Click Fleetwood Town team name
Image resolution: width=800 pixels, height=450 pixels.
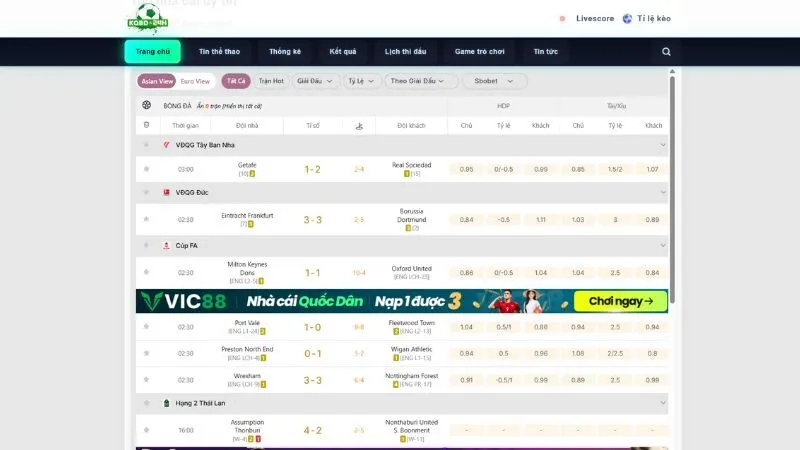411,322
